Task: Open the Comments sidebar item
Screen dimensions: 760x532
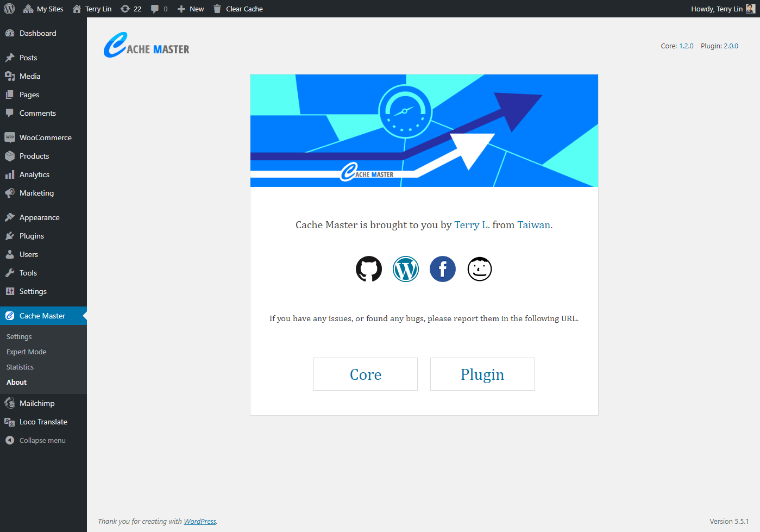Action: click(x=43, y=113)
